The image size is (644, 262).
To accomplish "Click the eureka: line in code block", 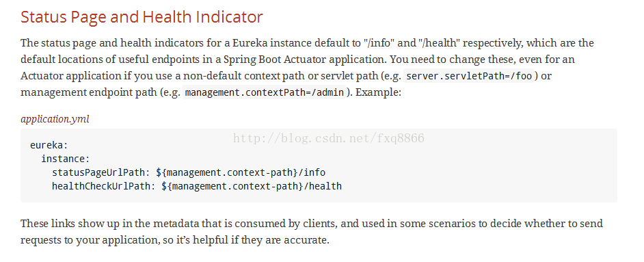I will (49, 145).
